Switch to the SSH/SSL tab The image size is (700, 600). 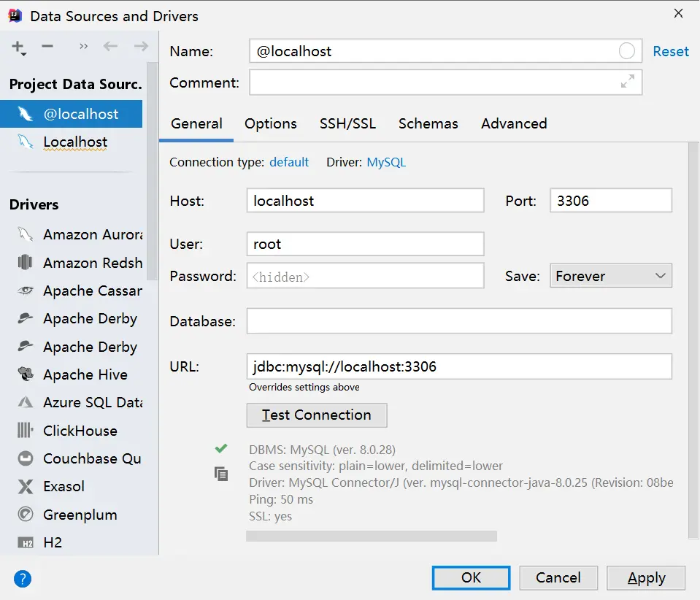click(347, 123)
